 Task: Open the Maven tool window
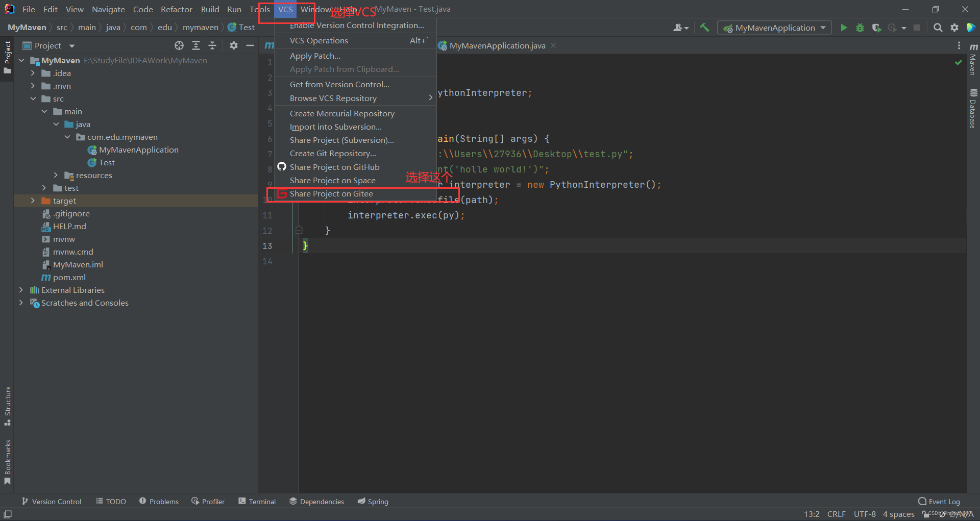pos(973,59)
